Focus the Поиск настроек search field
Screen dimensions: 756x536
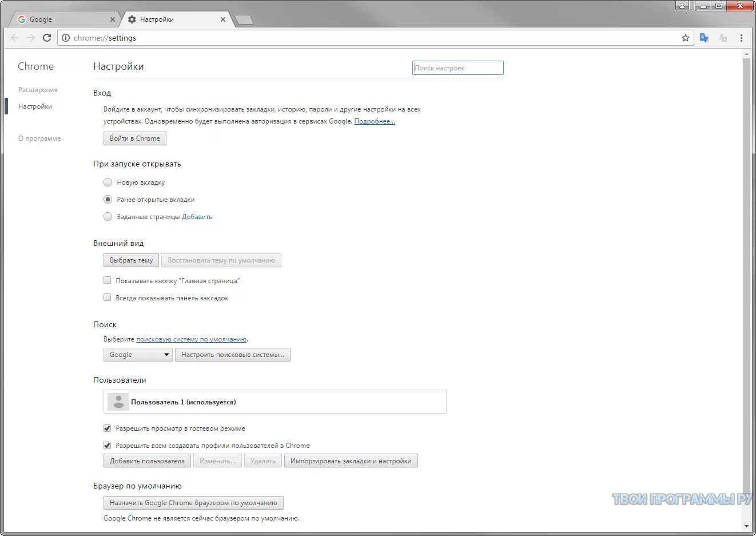click(x=458, y=68)
